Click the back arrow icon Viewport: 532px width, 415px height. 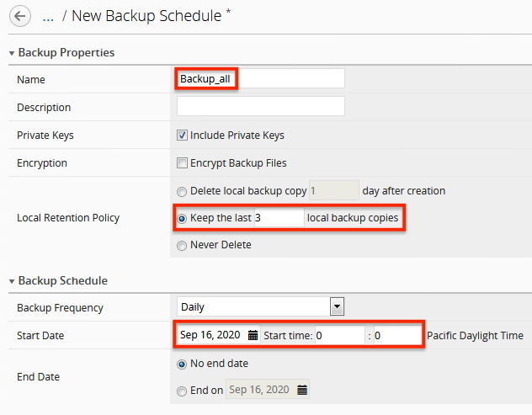point(19,15)
